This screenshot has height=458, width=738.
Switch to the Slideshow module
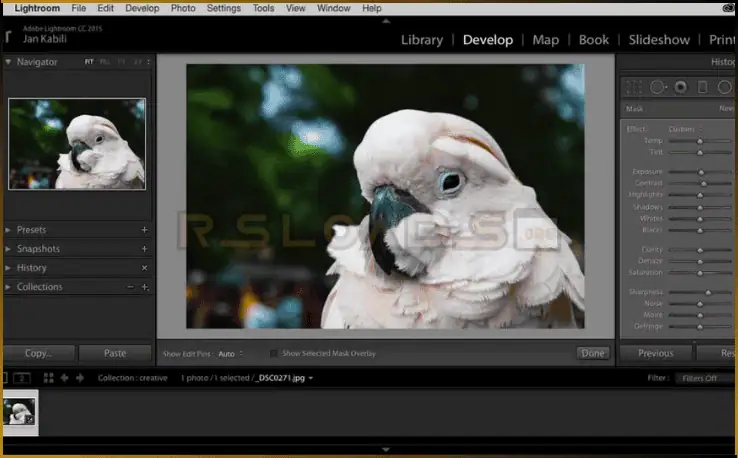(659, 40)
